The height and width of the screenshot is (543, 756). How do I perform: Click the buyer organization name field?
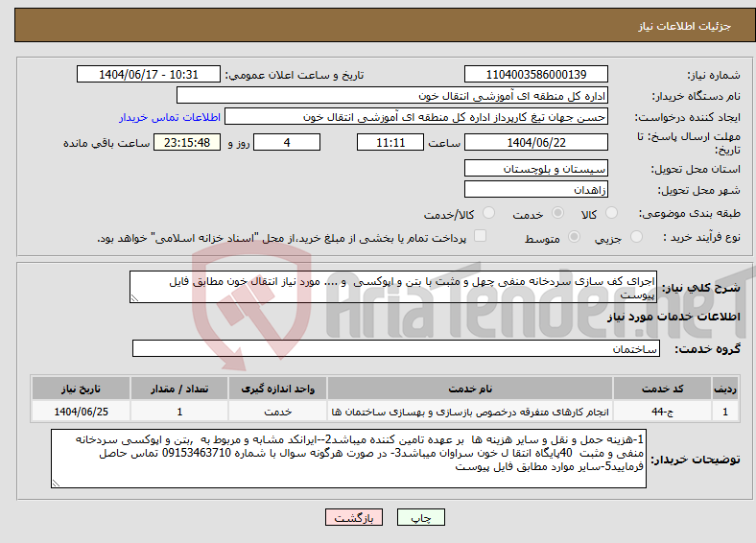coord(392,96)
